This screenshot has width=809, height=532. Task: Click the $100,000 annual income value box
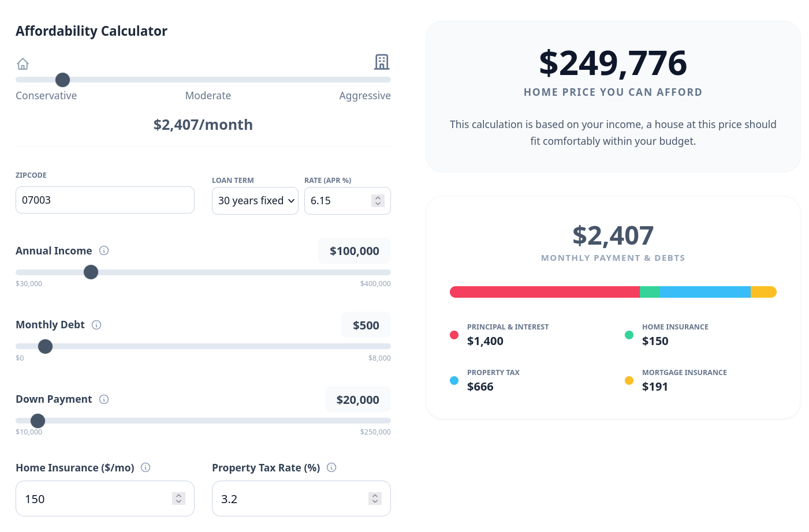[354, 251]
